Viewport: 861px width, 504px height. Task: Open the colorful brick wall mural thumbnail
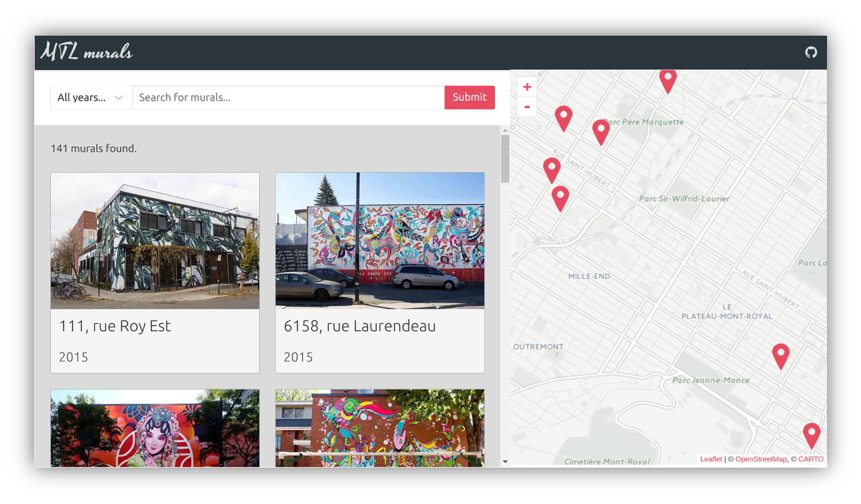tap(380, 428)
